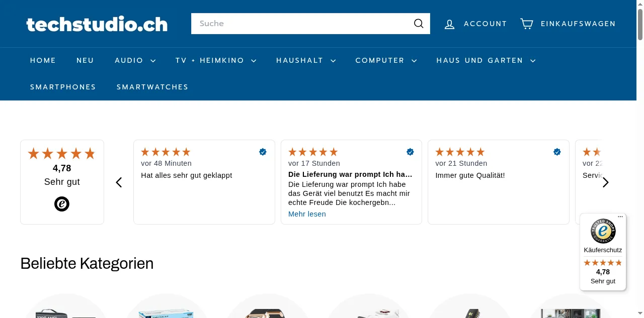The image size is (644, 318).
Task: Click the 'vor 21 Stunden' timestamp
Action: 461,163
